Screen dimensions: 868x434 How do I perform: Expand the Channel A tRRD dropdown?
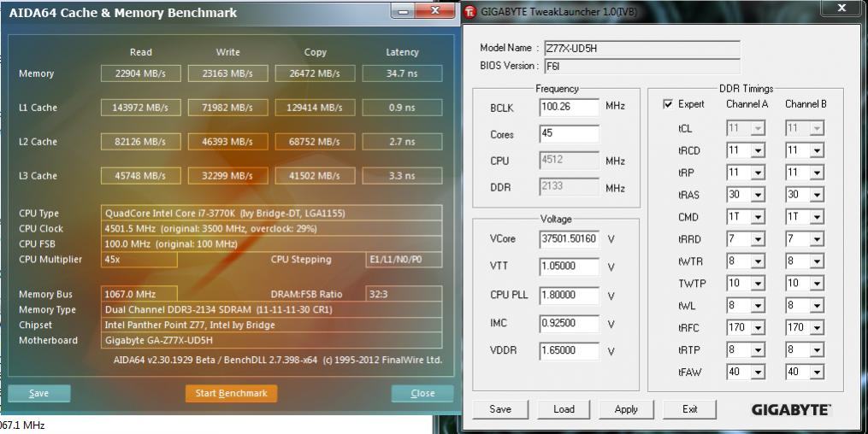[x=758, y=239]
